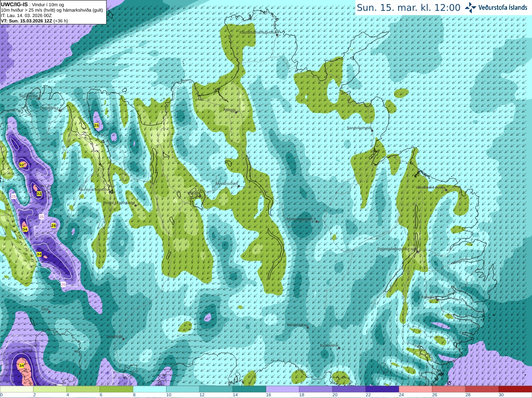Click the Veðurstofa Íslands name text
532x398 pixels.
pyautogui.click(x=503, y=7)
